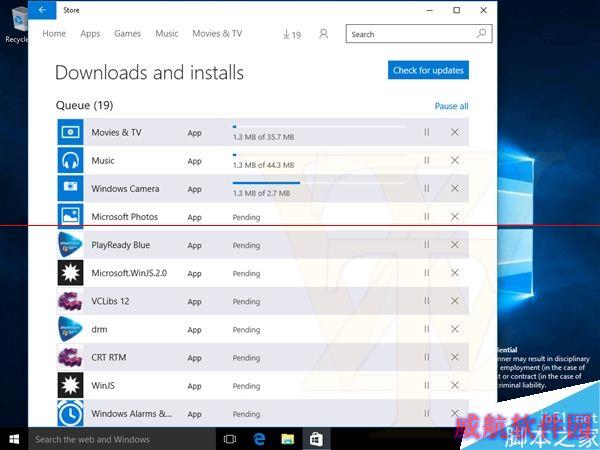Select the Windows Alarms &... row name
600x450 pixels.
pos(132,414)
